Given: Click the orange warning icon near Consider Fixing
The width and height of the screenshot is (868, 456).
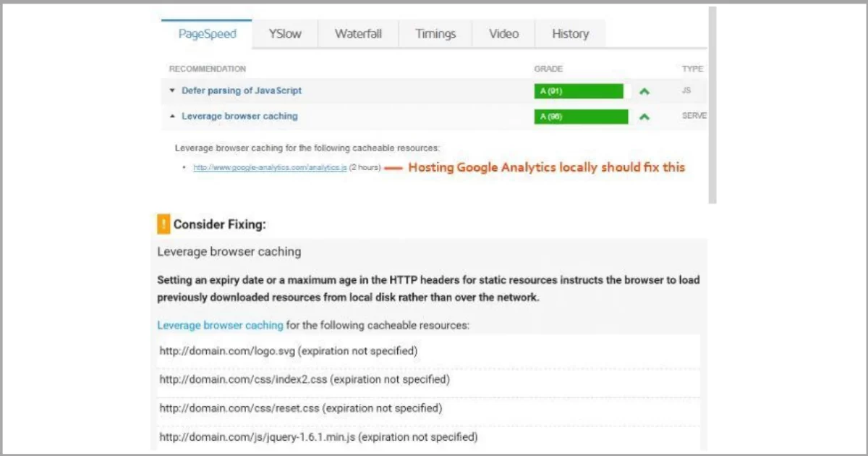Looking at the screenshot, I should tap(163, 224).
